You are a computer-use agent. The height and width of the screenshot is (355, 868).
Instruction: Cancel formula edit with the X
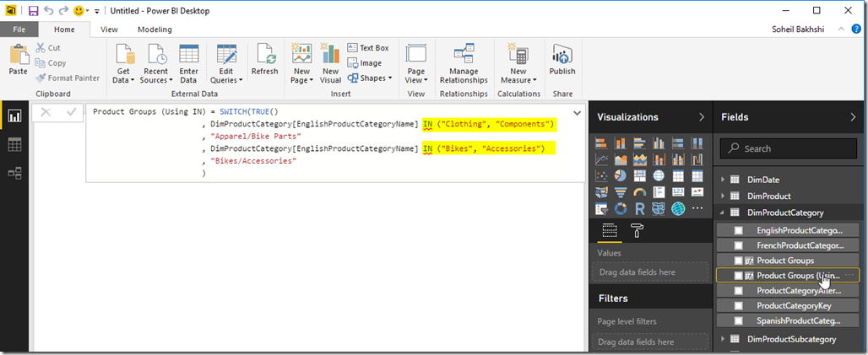click(46, 112)
